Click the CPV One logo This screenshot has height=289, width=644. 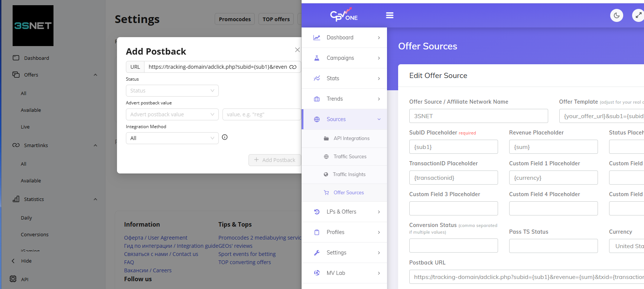click(x=344, y=15)
